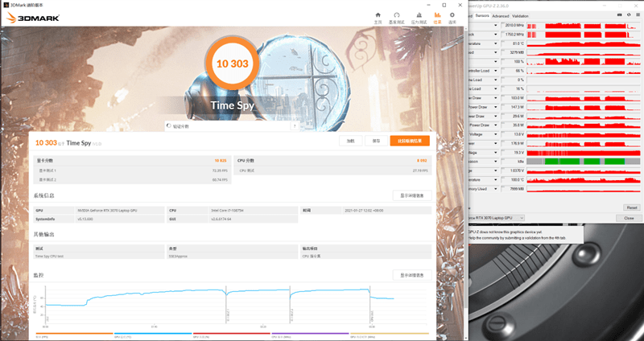Open dropdown arrow for 7999 MB memory used row
This screenshot has height=341, width=644.
point(496,189)
